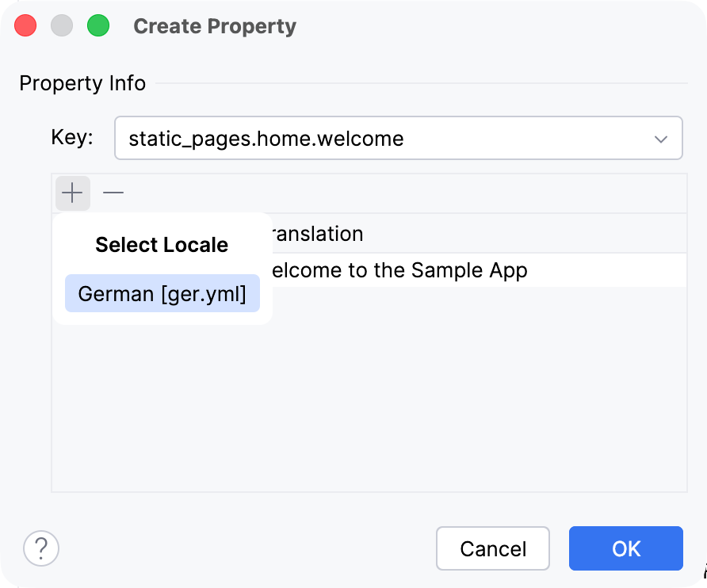
Task: Open help with the question mark icon
Action: click(x=41, y=548)
